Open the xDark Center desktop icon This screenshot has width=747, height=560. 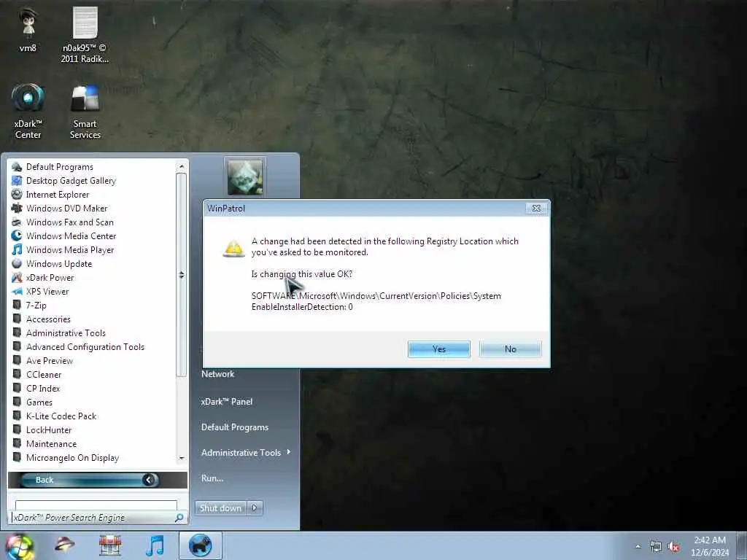(28, 111)
